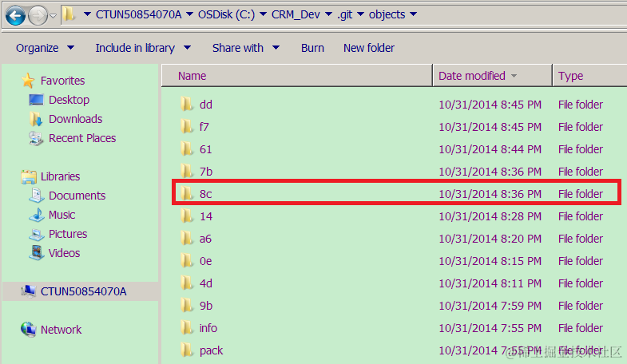Select the 61 folder icon

[186, 149]
